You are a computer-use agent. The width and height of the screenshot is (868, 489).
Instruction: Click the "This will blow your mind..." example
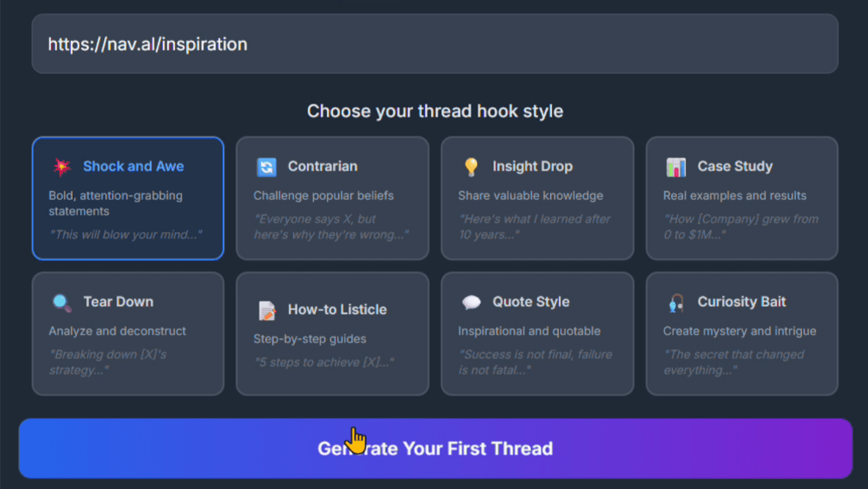125,235
